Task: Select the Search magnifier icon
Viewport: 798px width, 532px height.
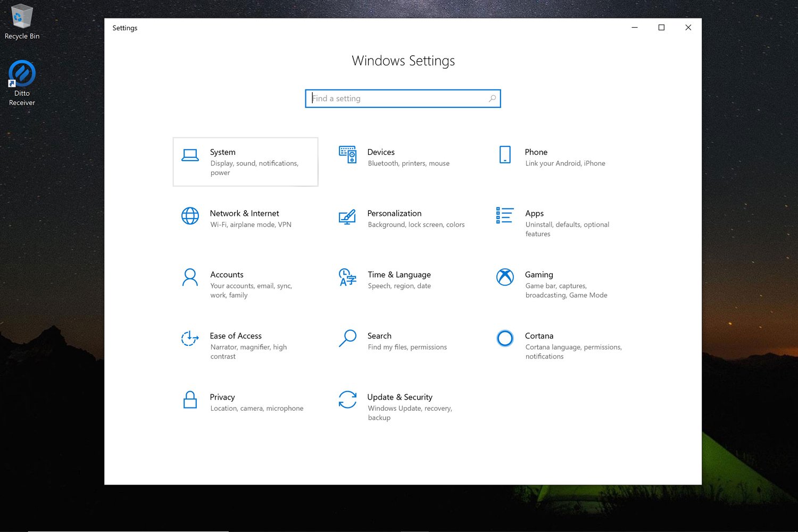Action: coord(347,338)
